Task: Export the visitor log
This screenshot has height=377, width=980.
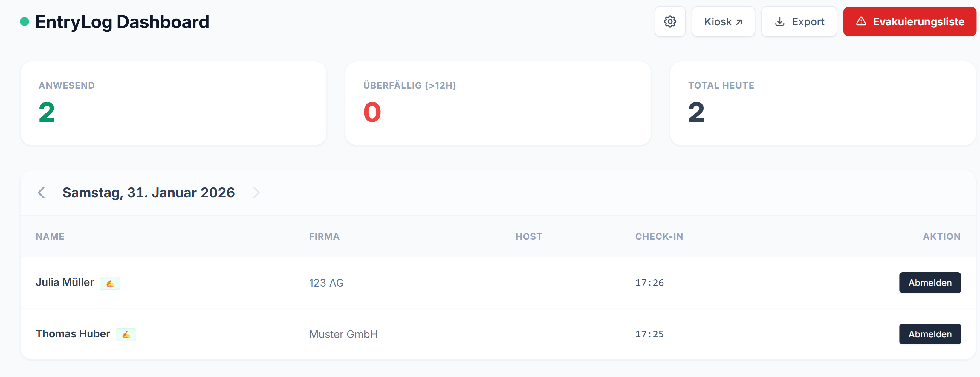Action: pos(799,22)
